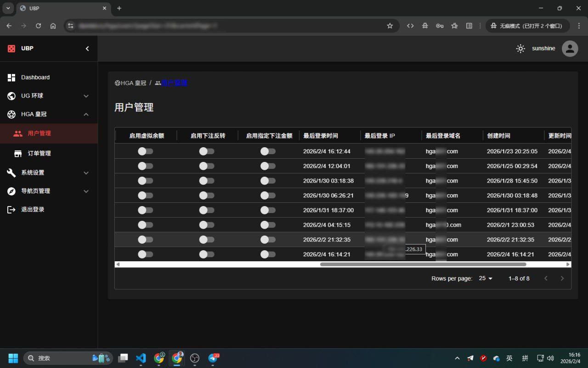
Task: Open the Rows per page dropdown
Action: 486,278
